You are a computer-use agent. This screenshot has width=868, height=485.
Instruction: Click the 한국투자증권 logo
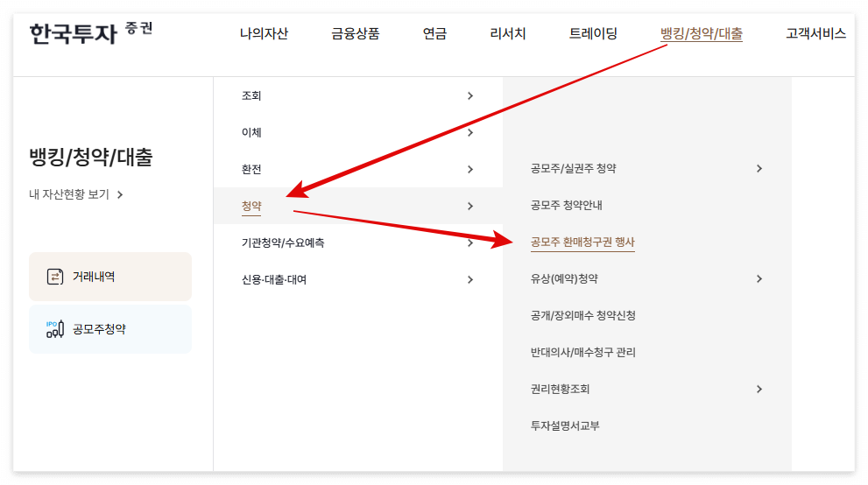(x=91, y=33)
